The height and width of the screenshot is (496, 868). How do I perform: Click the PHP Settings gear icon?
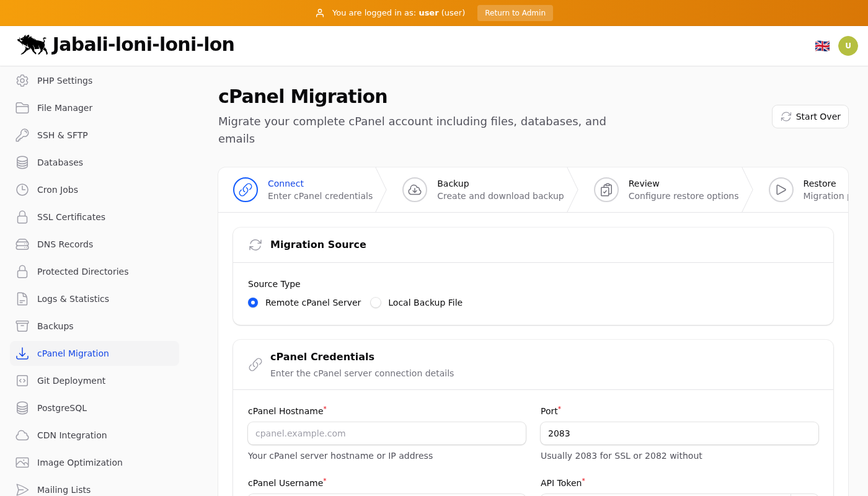click(22, 81)
